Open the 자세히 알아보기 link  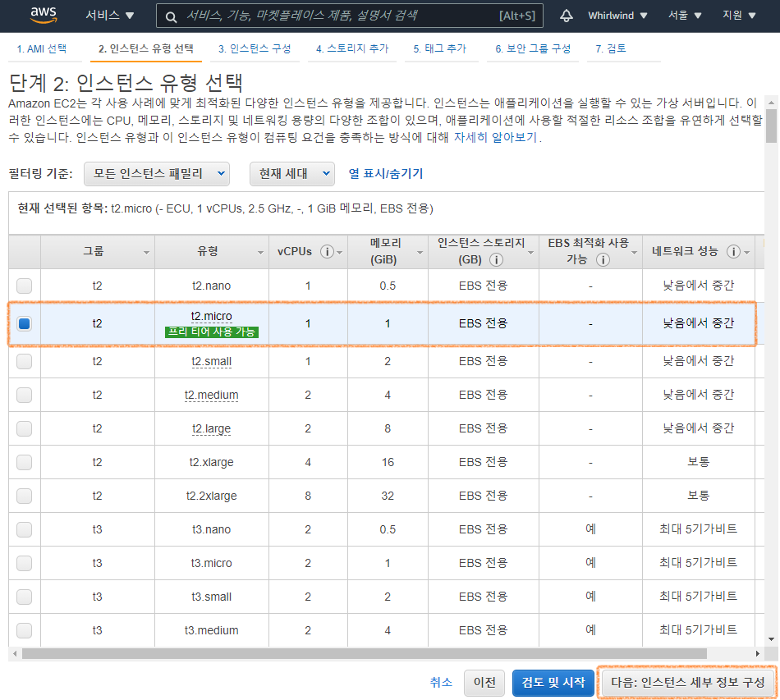pos(495,138)
